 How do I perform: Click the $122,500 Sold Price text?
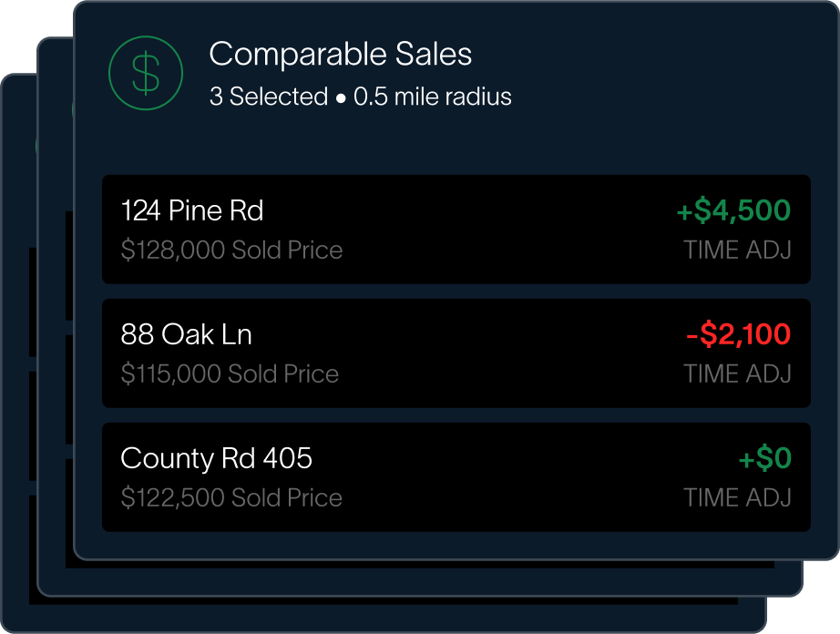tap(231, 498)
